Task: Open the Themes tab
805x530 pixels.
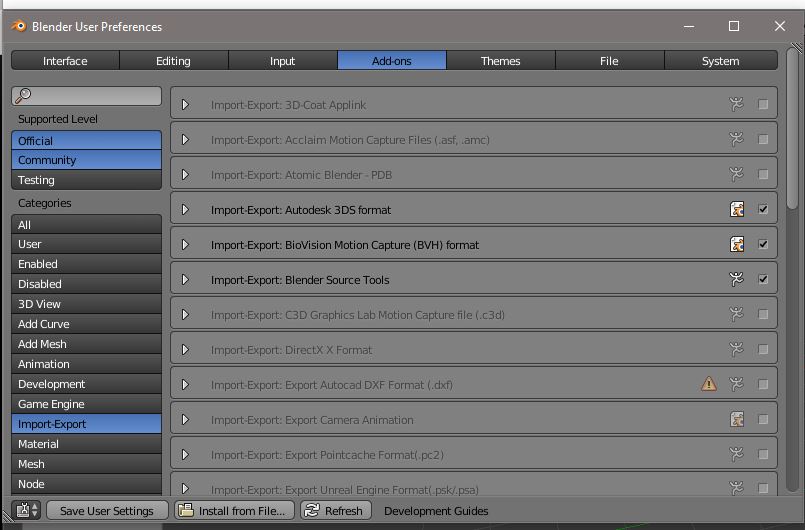Action: pos(501,61)
